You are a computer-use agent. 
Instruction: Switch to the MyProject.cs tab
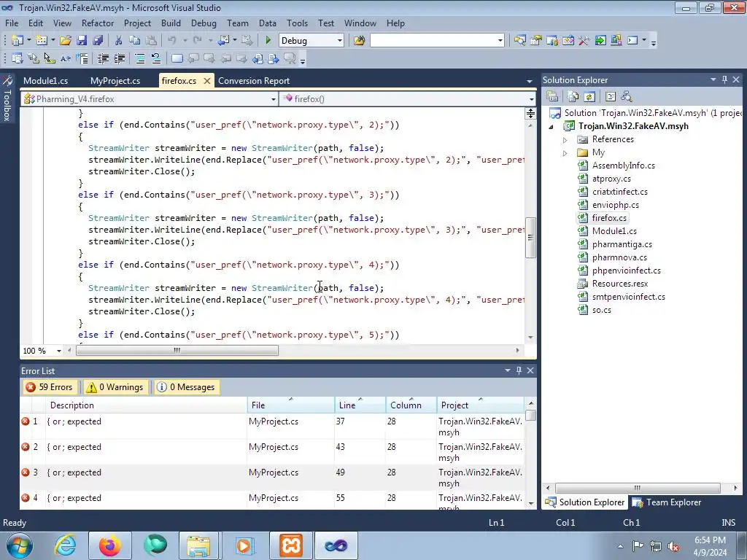pos(115,81)
